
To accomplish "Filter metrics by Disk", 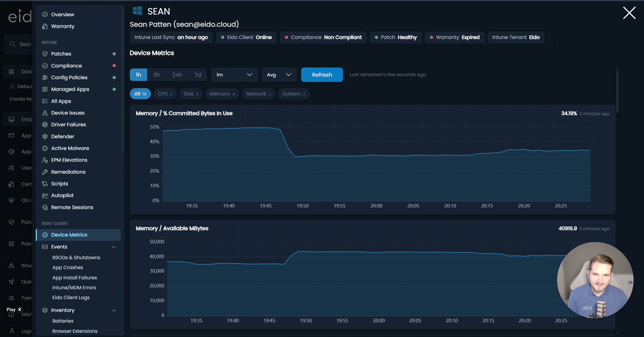I will tap(191, 94).
